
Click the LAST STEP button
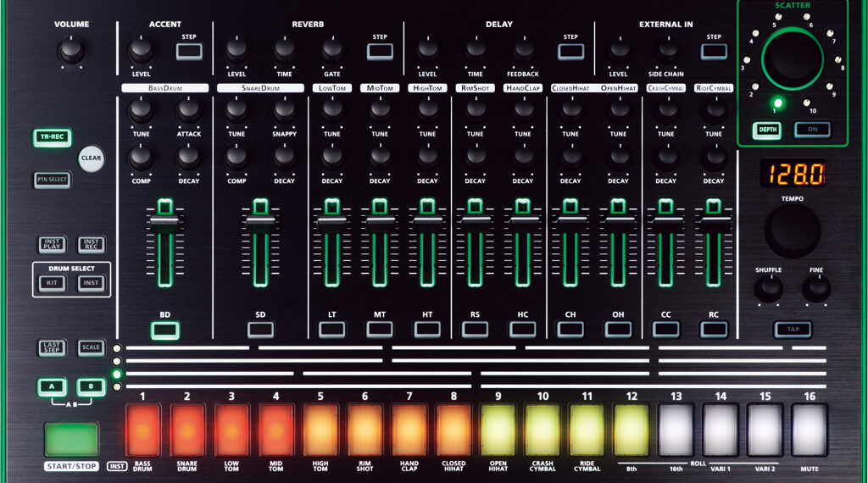pos(52,347)
